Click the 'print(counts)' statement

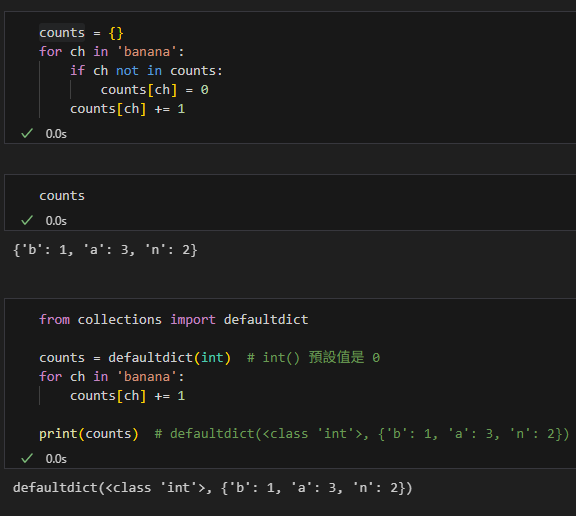(x=89, y=434)
